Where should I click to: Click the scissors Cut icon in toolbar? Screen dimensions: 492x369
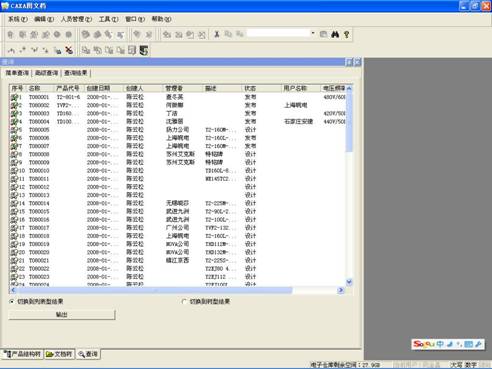pos(217,34)
